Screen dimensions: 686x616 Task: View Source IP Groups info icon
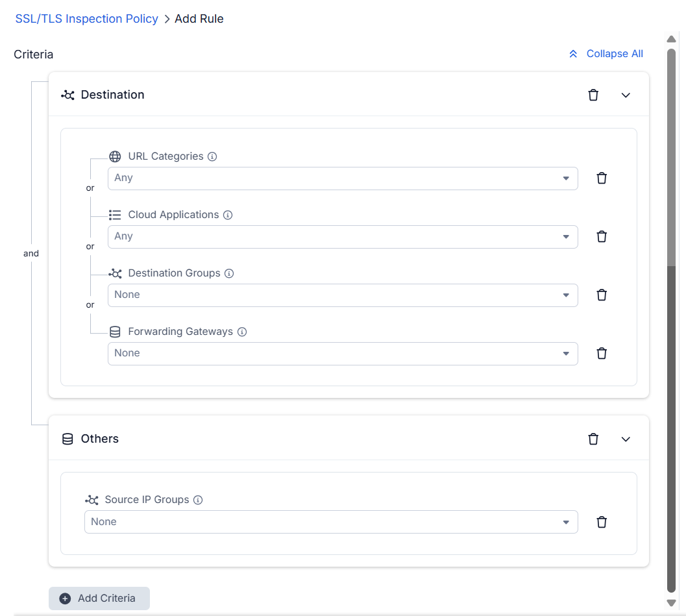(x=198, y=500)
